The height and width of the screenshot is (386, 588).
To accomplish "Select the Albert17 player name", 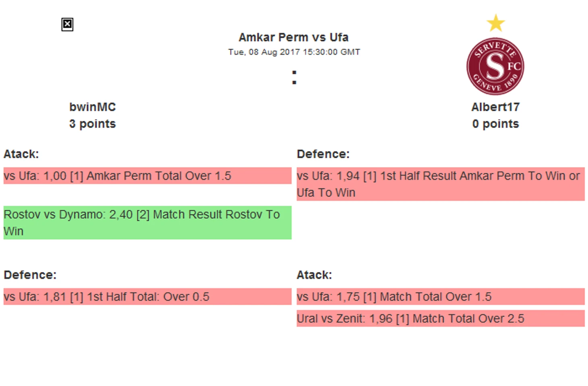I will 495,107.
